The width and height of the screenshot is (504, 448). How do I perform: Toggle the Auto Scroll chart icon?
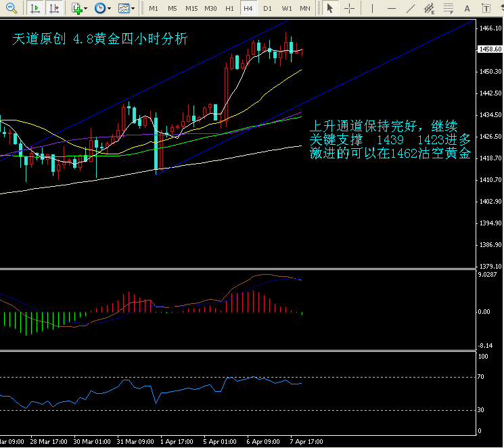[x=35, y=8]
